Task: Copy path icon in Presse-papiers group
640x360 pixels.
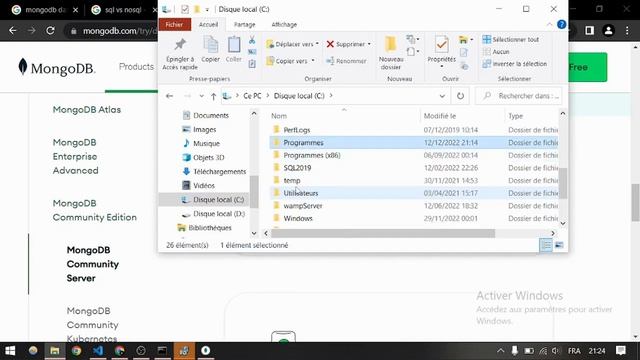Action: coord(252,52)
